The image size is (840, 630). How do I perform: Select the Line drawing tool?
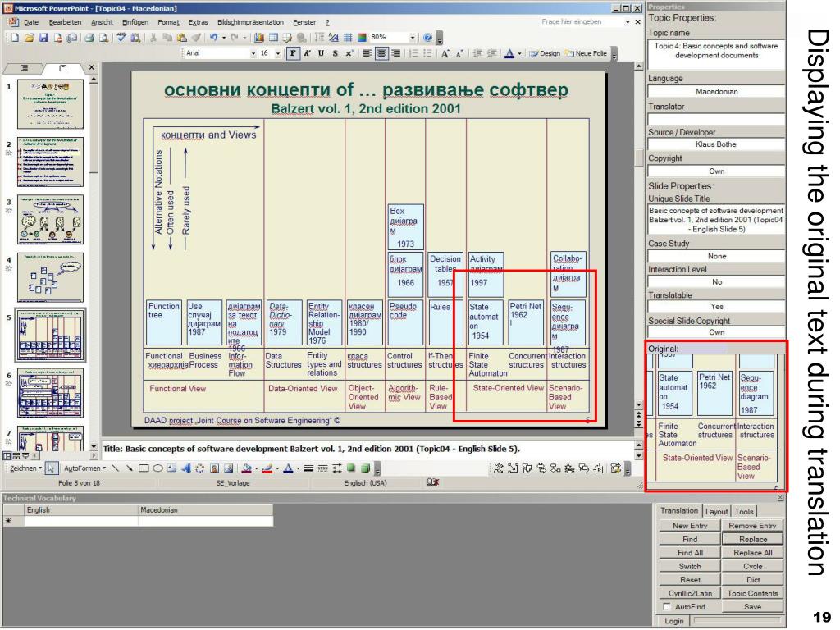115,468
